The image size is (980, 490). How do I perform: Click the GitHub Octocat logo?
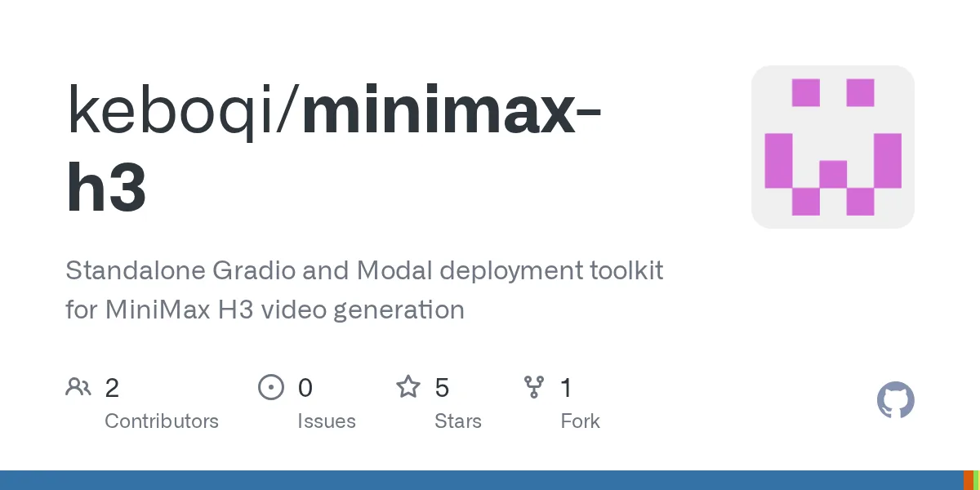click(896, 401)
